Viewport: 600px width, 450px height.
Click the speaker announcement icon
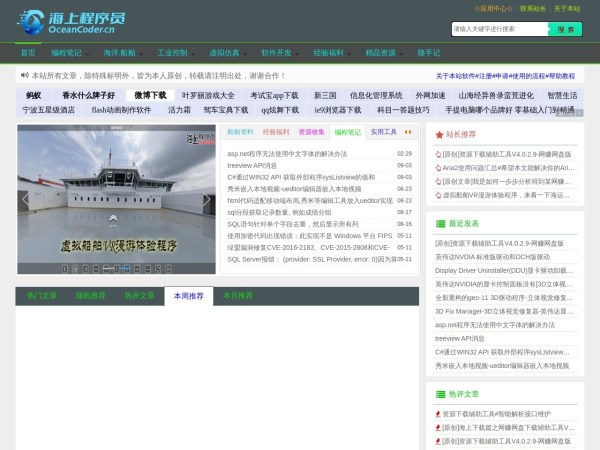point(24,75)
